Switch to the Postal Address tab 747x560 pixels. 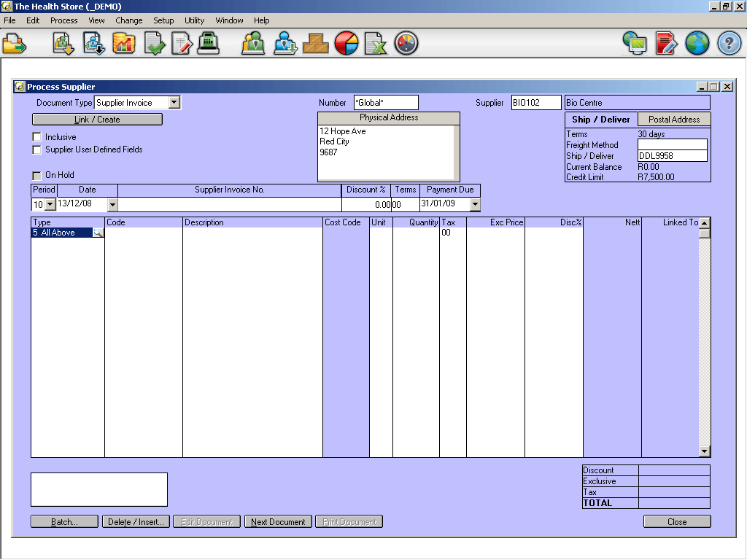[x=673, y=119]
